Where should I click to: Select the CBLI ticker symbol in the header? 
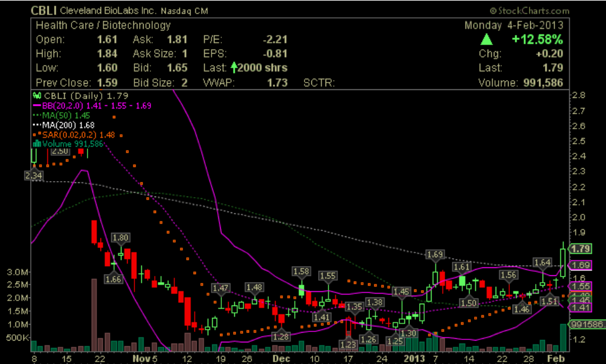coord(44,11)
